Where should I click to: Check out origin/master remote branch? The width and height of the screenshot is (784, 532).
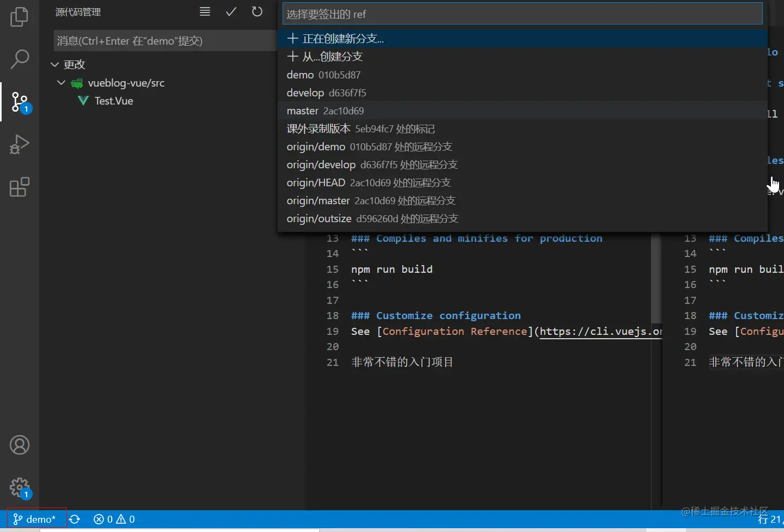point(522,200)
